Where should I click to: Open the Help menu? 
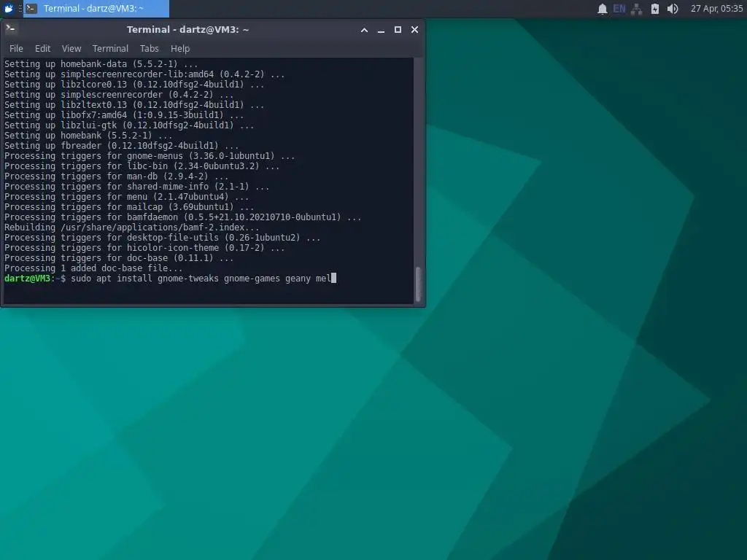coord(180,49)
